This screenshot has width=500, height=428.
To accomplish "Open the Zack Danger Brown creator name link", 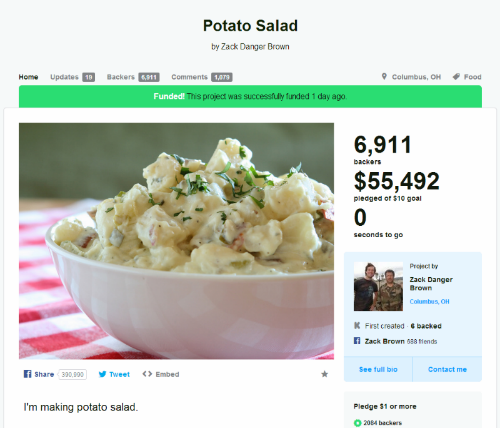I will (x=431, y=284).
